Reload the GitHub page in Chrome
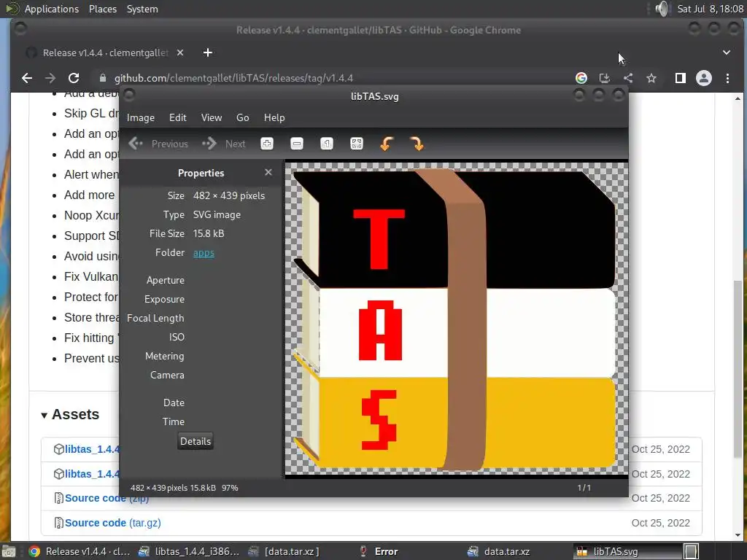Image resolution: width=747 pixels, height=560 pixels. click(74, 78)
